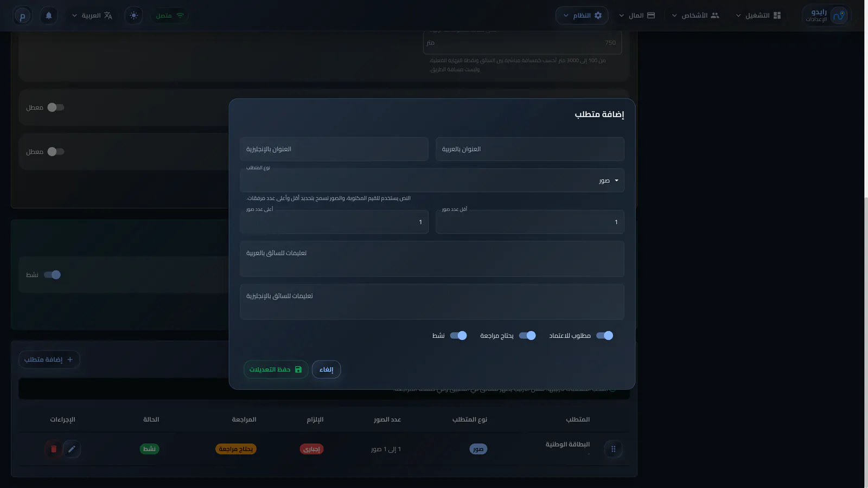The width and height of the screenshot is (868, 488).
Task: Toggle the second معطل switch
Action: pyautogui.click(x=56, y=152)
